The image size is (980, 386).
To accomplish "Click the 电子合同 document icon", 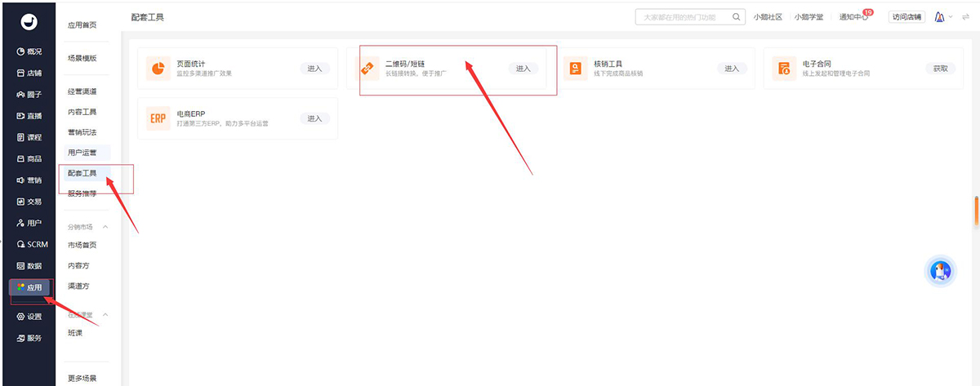I will pos(784,69).
